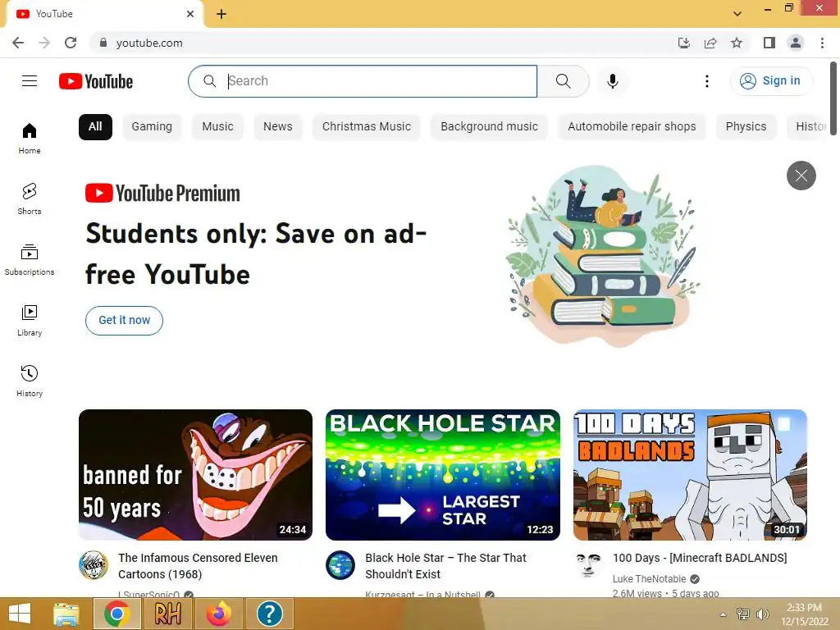Open '100 Days - [Minecraft BADLANDS]' title
The height and width of the screenshot is (630, 840).
point(700,558)
